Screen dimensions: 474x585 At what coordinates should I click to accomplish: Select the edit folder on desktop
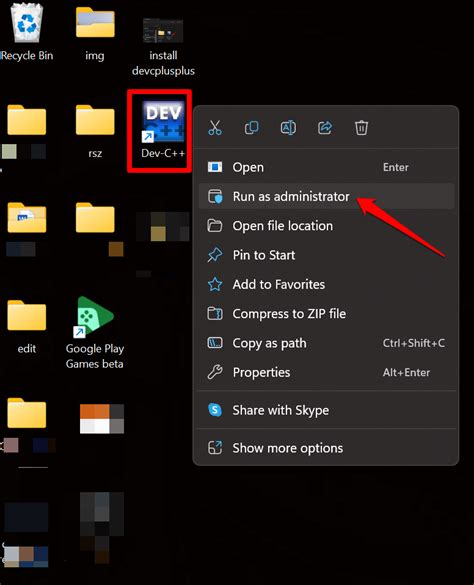point(27,327)
